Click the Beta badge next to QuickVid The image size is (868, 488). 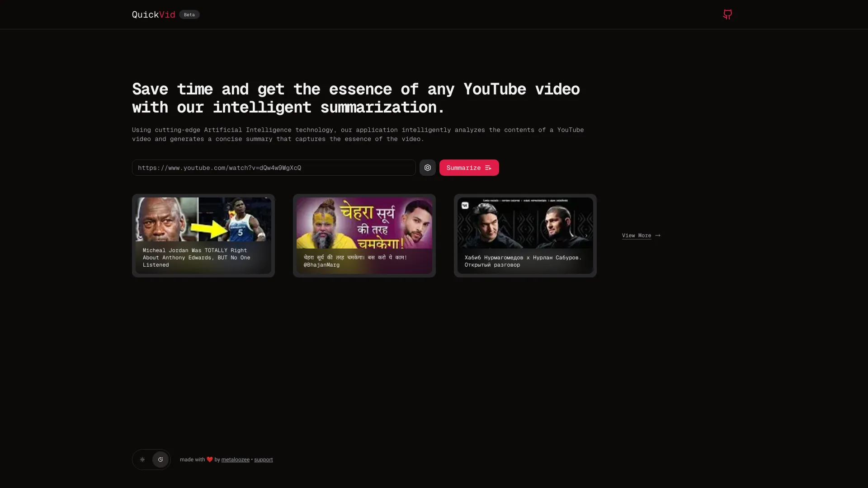pyautogui.click(x=189, y=14)
